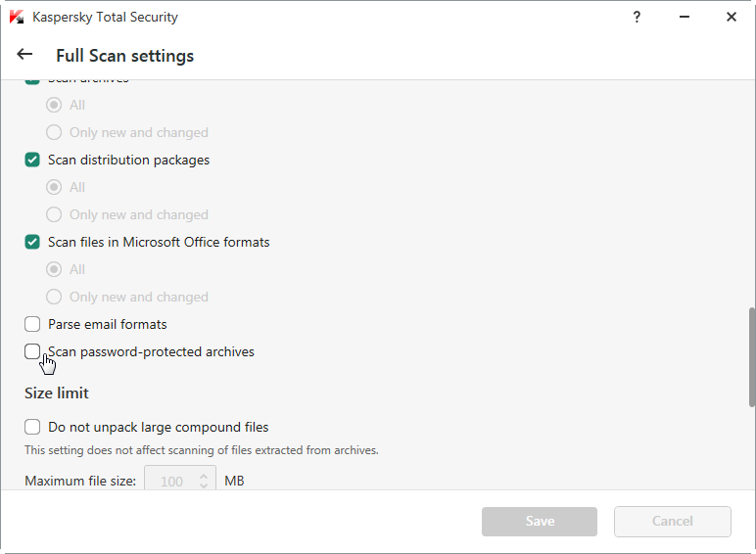Choose Only new and changed for Office formats
The width and height of the screenshot is (756, 554).
tap(54, 297)
